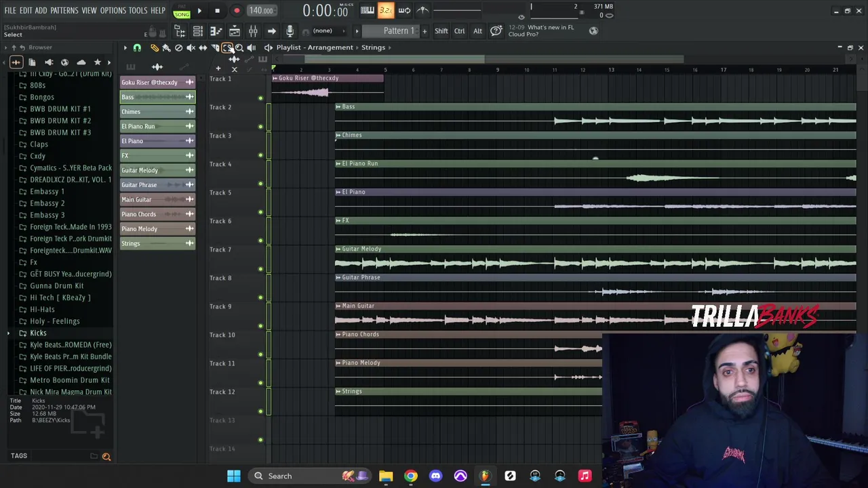Select the Paint brush tool
The height and width of the screenshot is (488, 868).
click(166, 47)
